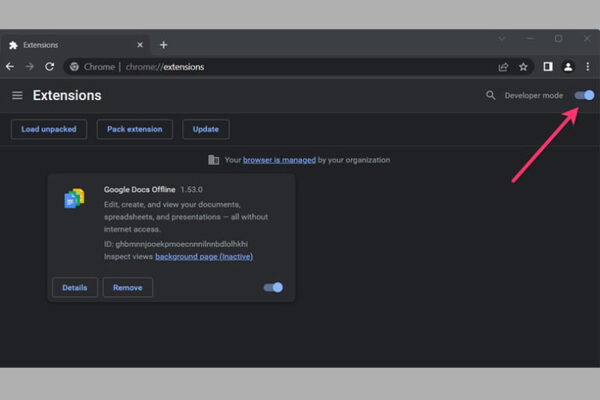600x400 pixels.
Task: Minimize the Chrome window
Action: 530,38
